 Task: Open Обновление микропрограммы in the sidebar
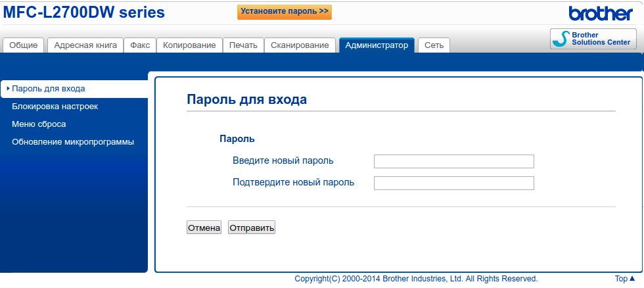pyautogui.click(x=73, y=141)
